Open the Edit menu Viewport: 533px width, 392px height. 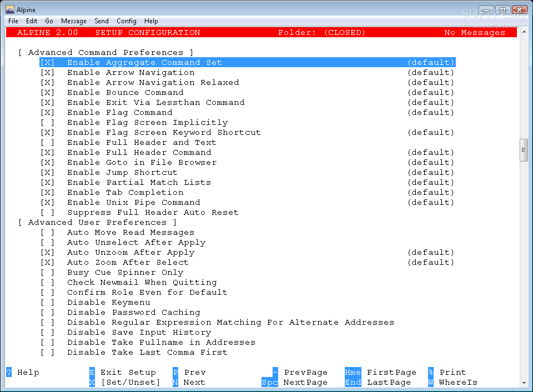[32, 21]
